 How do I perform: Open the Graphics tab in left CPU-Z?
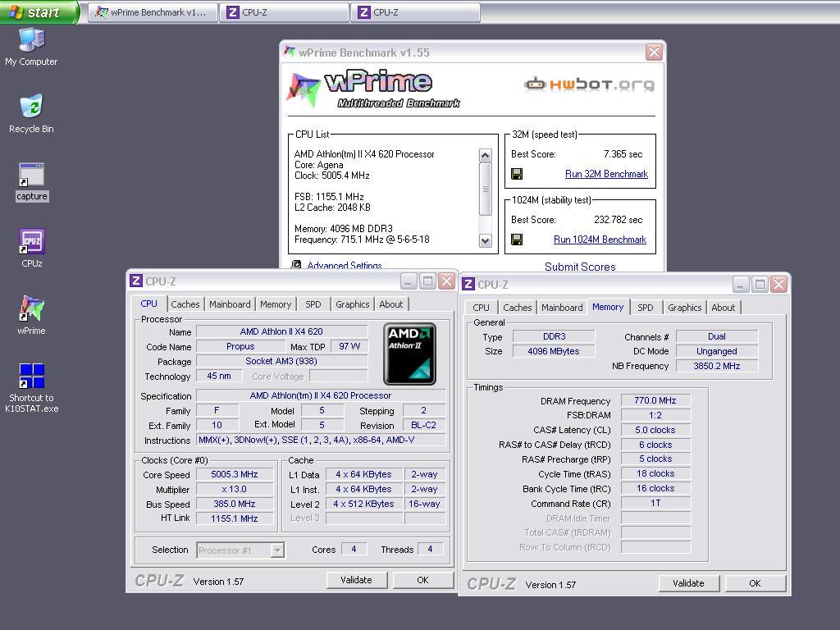coord(353,304)
